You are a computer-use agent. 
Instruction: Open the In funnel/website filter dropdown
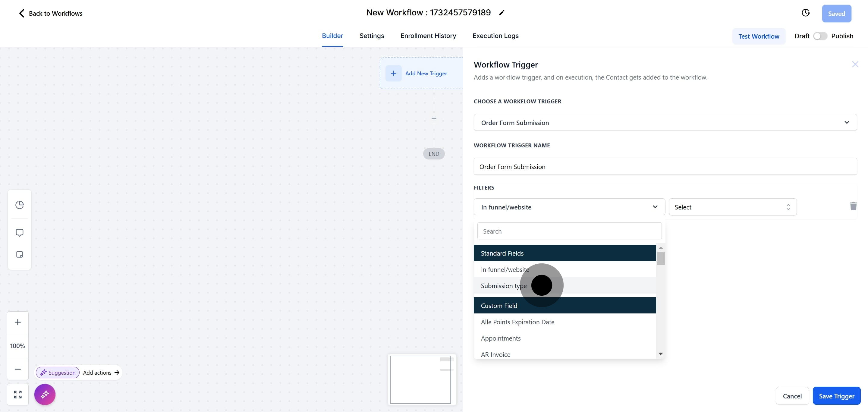[x=569, y=207]
